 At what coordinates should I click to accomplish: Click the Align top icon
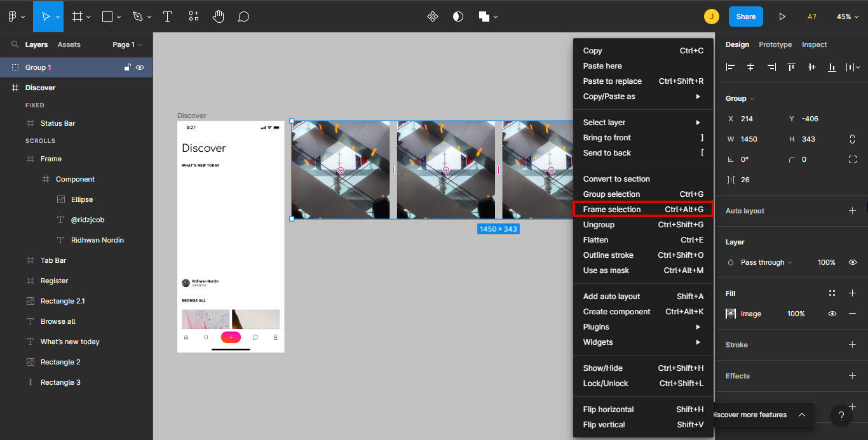(x=791, y=67)
